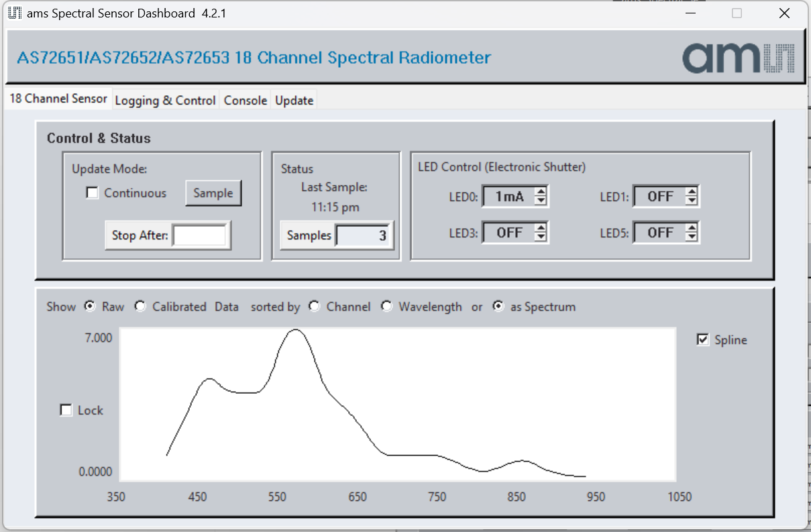Open the Console tab

(246, 100)
